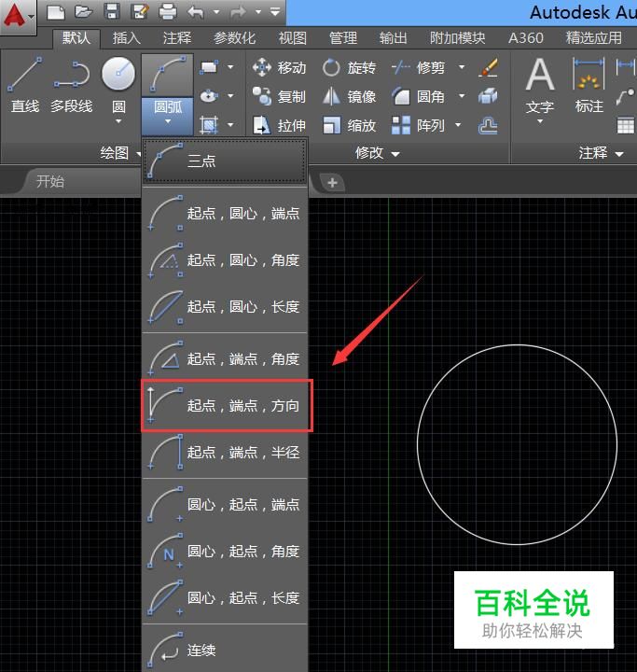Open the undo history dropdown arrow
The image size is (637, 672).
(216, 12)
